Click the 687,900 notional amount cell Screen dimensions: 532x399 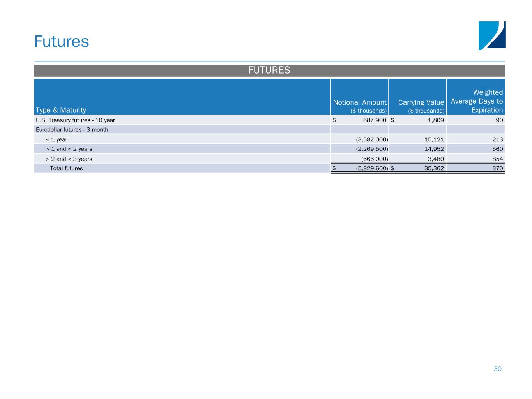click(x=374, y=120)
